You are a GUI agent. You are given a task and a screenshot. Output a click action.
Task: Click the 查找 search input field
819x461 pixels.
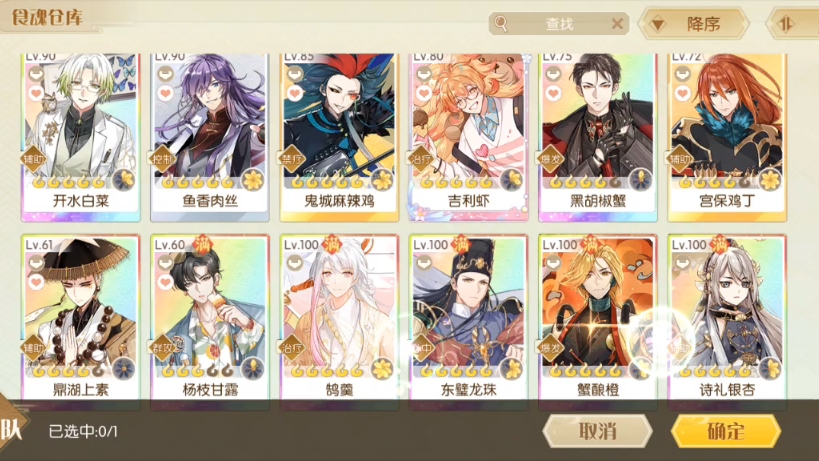(558, 23)
